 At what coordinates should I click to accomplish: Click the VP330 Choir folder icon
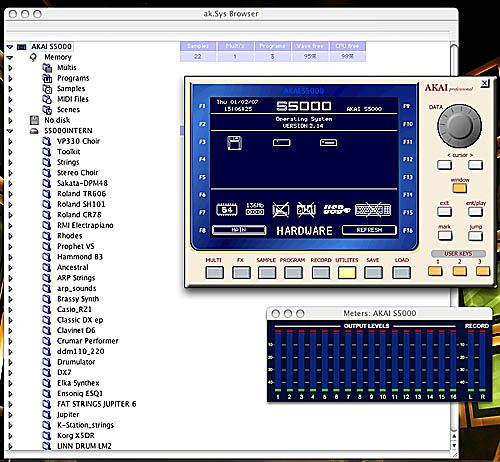(x=47, y=141)
